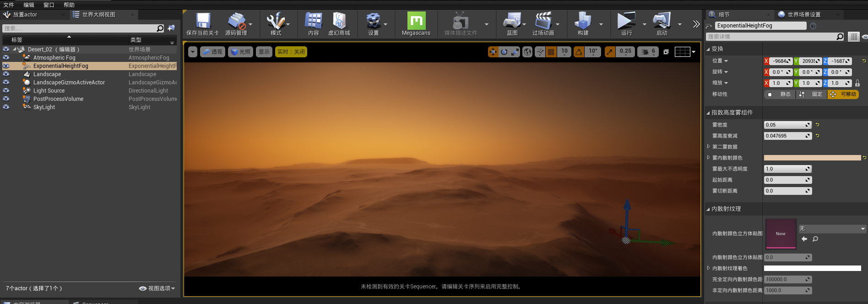
Task: Open the 窗口 menu
Action: tap(49, 5)
